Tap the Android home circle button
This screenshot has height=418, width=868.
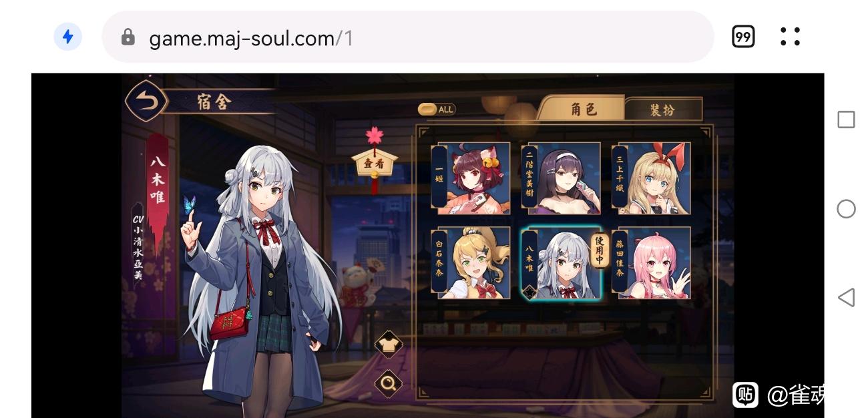pyautogui.click(x=846, y=209)
